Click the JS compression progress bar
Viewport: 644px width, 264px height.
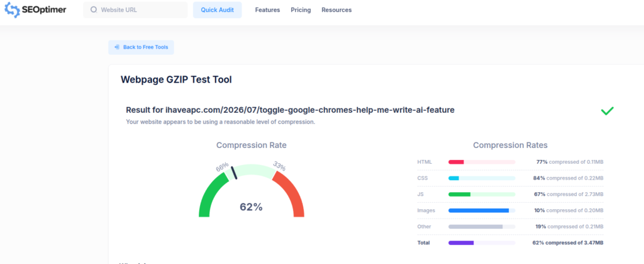pyautogui.click(x=482, y=194)
